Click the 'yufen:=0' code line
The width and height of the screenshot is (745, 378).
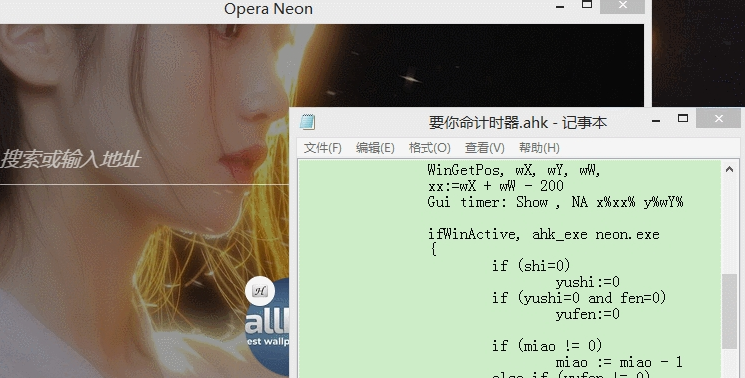587,314
